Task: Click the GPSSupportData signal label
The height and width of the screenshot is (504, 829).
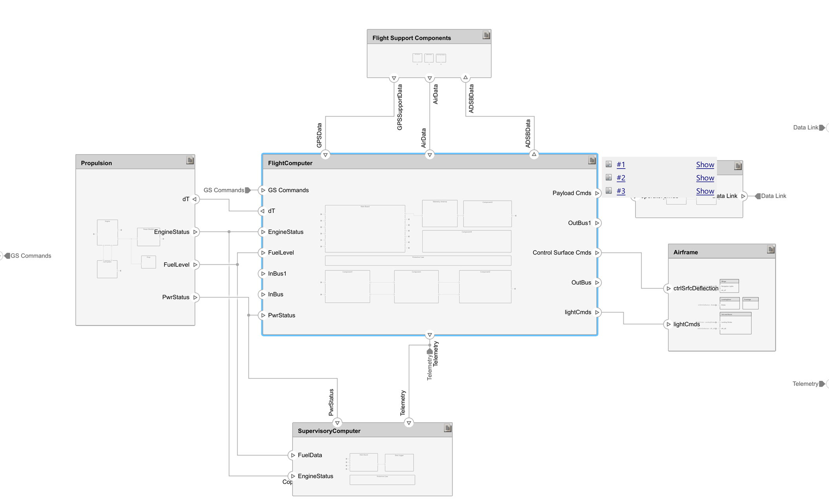Action: click(x=400, y=107)
